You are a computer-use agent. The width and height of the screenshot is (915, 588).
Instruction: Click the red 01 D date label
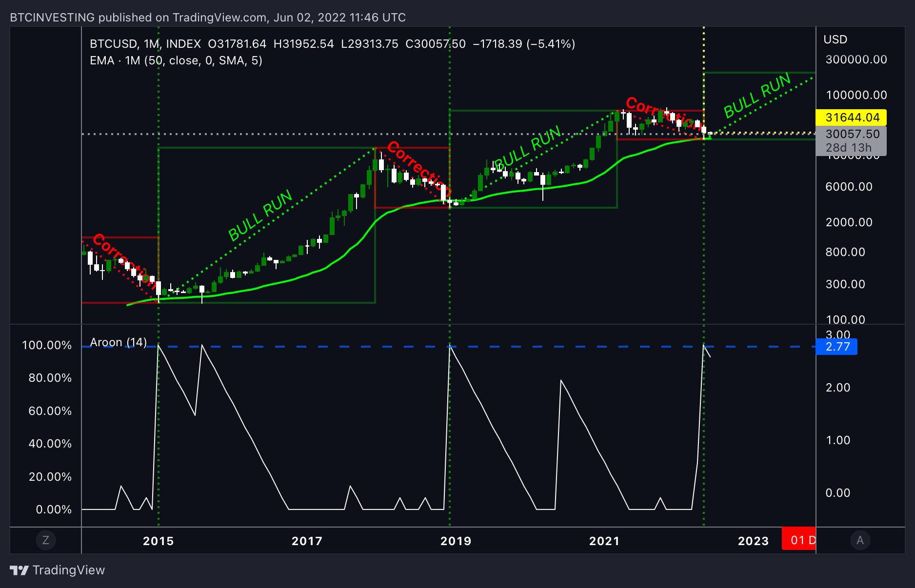pos(799,539)
